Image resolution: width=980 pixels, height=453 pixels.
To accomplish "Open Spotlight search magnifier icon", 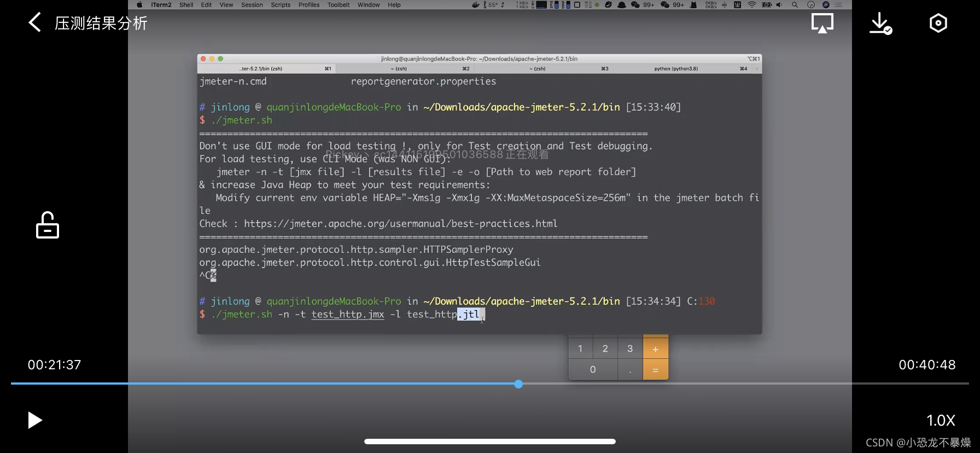I will tap(795, 5).
